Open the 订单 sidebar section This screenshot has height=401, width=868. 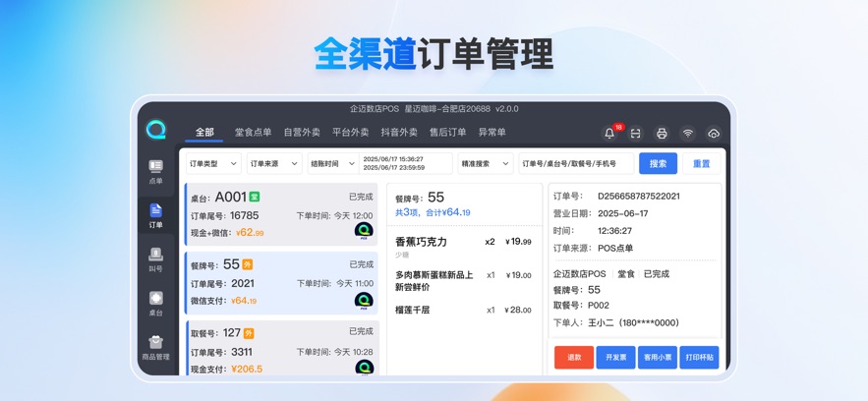pos(156,215)
